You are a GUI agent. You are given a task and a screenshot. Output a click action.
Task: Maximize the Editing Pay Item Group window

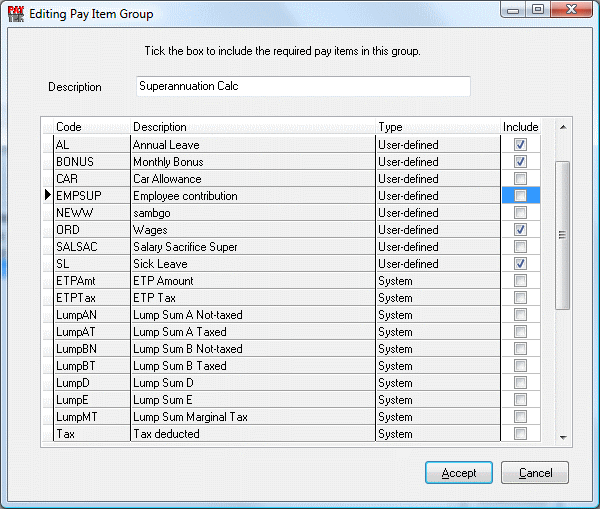coord(538,10)
